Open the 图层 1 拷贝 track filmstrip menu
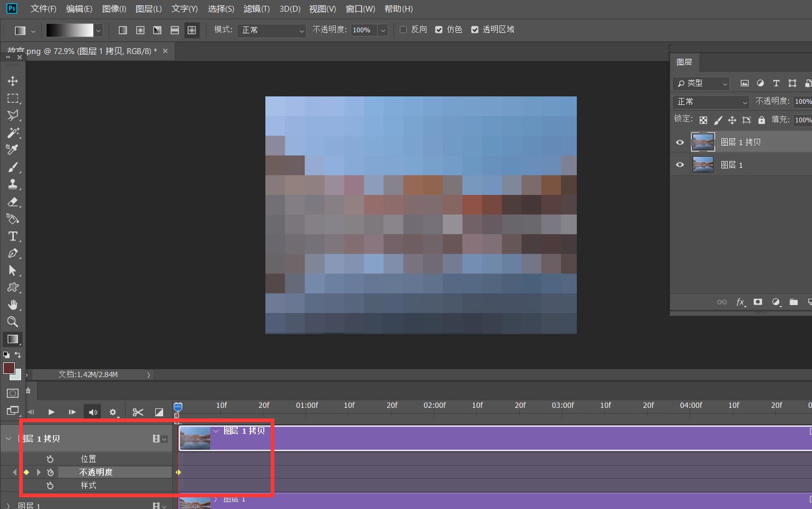The width and height of the screenshot is (812, 509). [x=160, y=439]
